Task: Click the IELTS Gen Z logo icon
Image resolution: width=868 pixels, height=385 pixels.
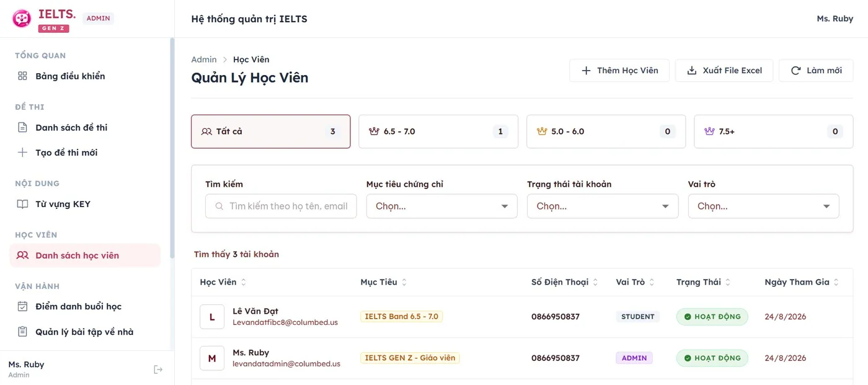Action: [22, 19]
